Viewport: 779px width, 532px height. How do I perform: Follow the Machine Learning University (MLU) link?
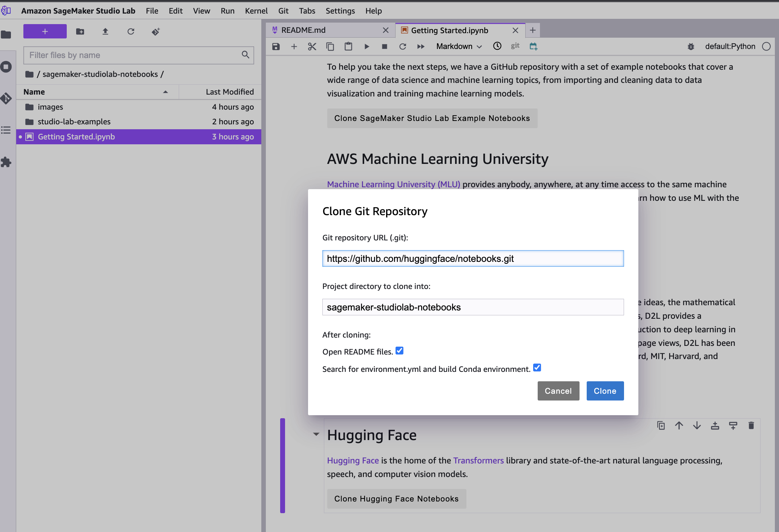click(x=393, y=184)
